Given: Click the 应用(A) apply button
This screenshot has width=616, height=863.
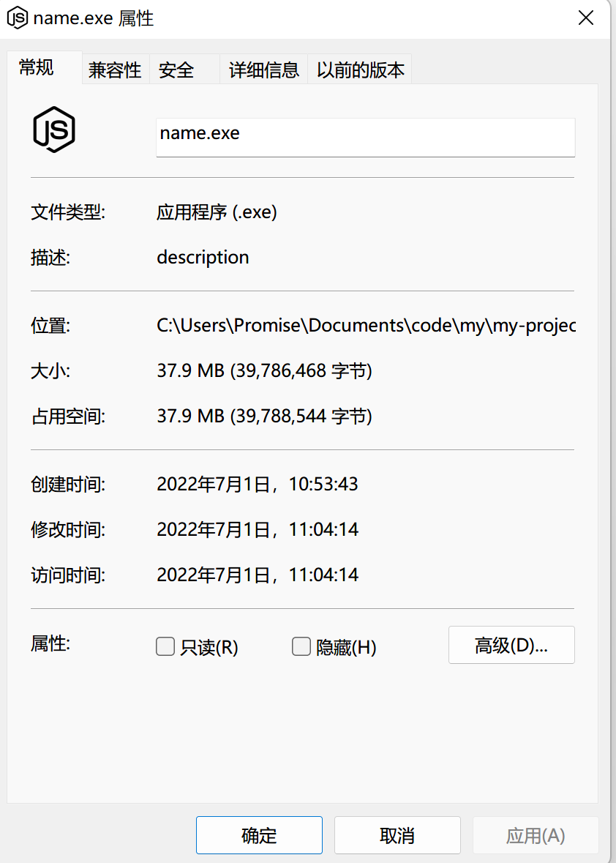Looking at the screenshot, I should coord(536,834).
